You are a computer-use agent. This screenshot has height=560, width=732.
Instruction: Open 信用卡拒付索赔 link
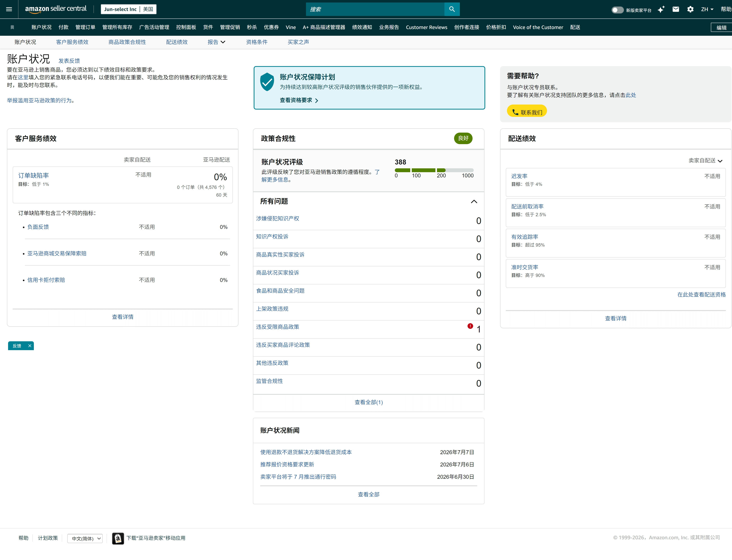pos(46,280)
